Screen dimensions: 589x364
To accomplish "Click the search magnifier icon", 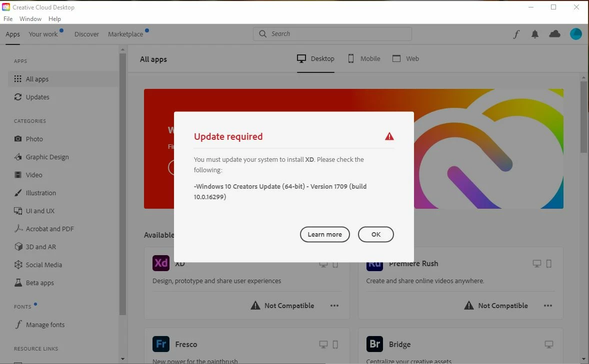I will coord(262,34).
